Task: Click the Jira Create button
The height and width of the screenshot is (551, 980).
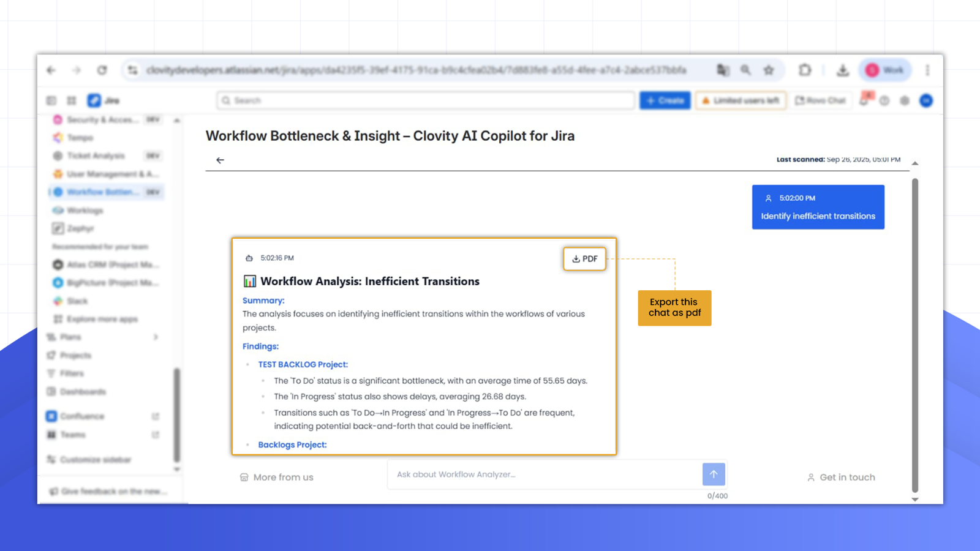Action: pyautogui.click(x=665, y=100)
